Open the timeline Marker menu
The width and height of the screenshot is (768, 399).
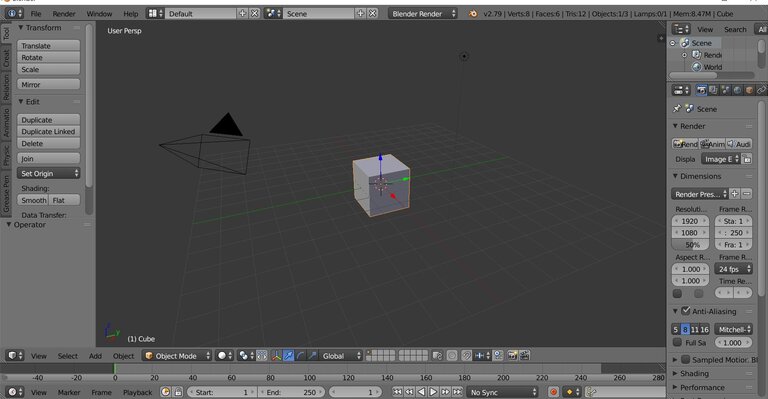point(69,392)
